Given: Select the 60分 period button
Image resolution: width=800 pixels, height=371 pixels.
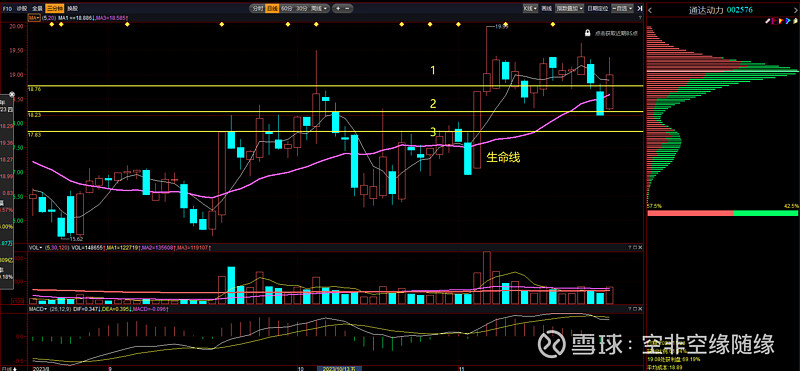Looking at the screenshot, I should [x=287, y=9].
